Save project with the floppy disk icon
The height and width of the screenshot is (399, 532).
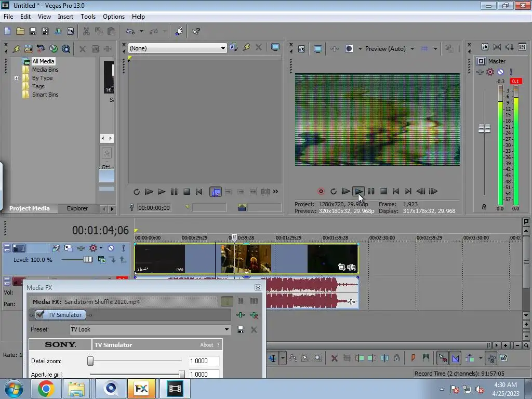[33, 31]
